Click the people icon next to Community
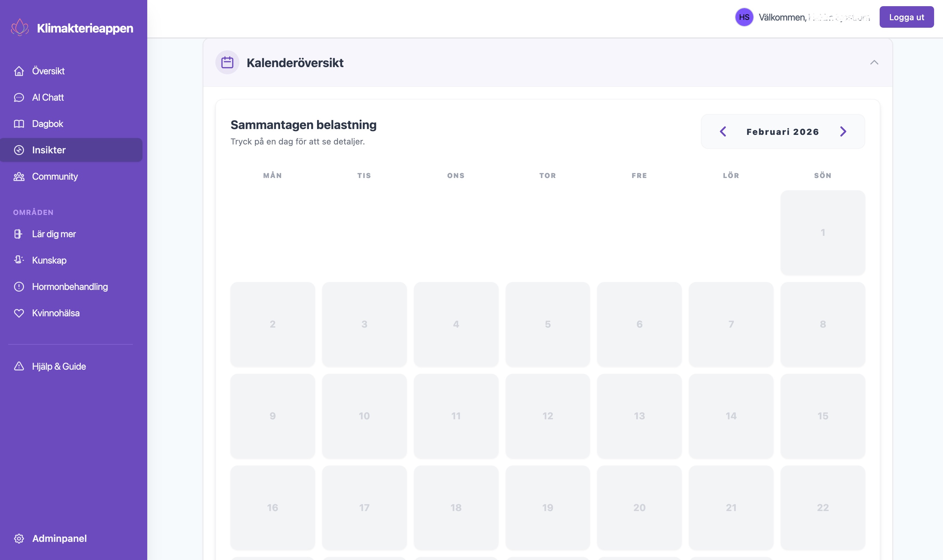 [19, 177]
